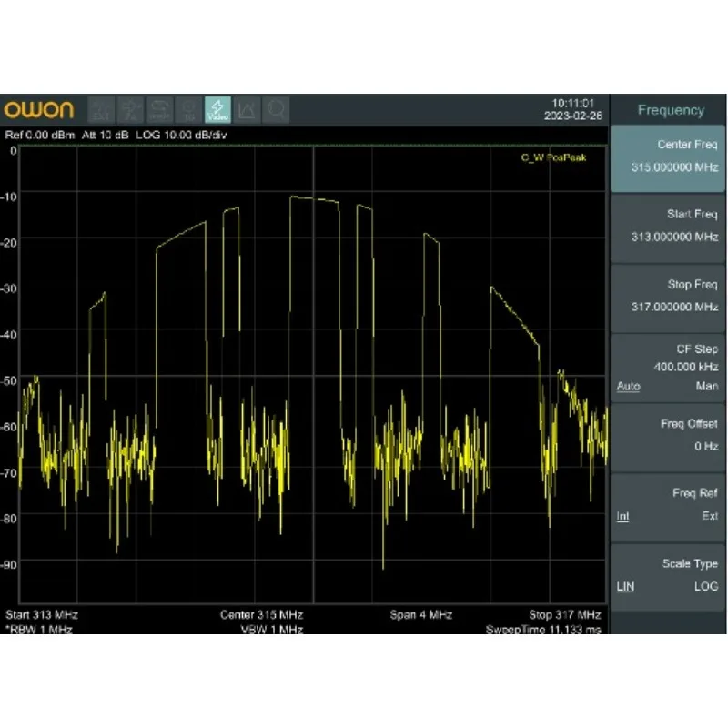728x728 pixels.
Task: Click the spectrum trace peak icon
Action: tap(246, 110)
